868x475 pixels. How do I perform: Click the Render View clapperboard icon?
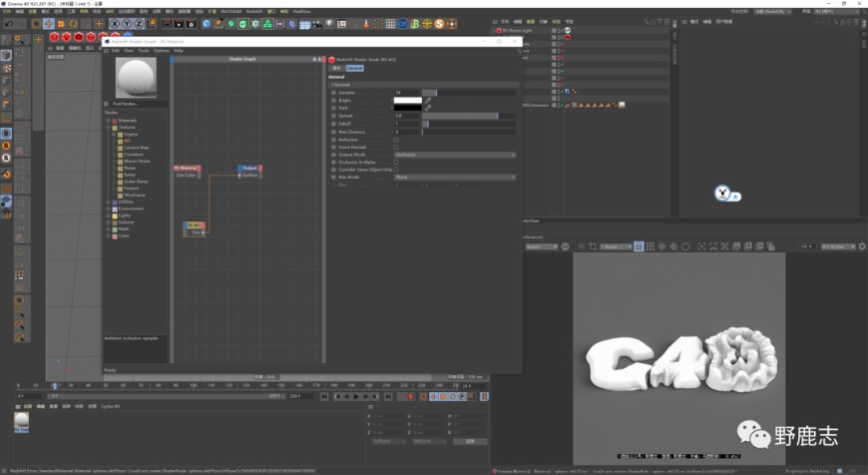click(x=166, y=24)
